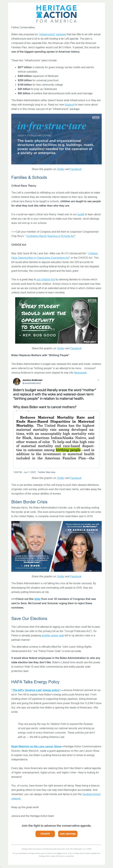Click the infrastructure definition graphic
This screenshot has width=113, height=868.
56,139
